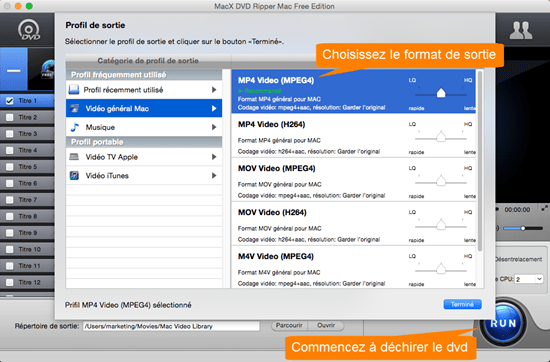Select Profil récemment utilisé category
Image resolution: width=550 pixels, height=362 pixels.
(144, 90)
